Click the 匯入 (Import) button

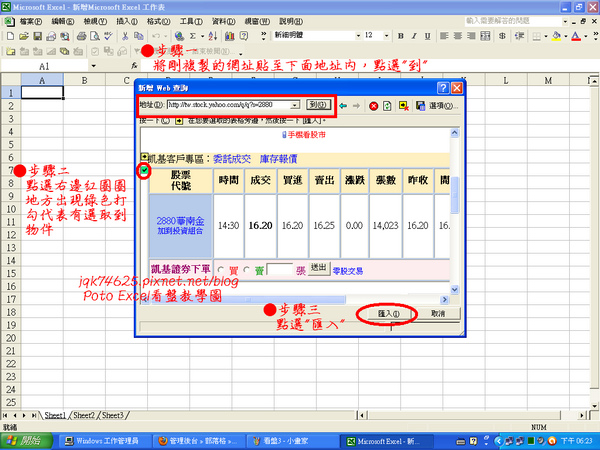tap(388, 314)
